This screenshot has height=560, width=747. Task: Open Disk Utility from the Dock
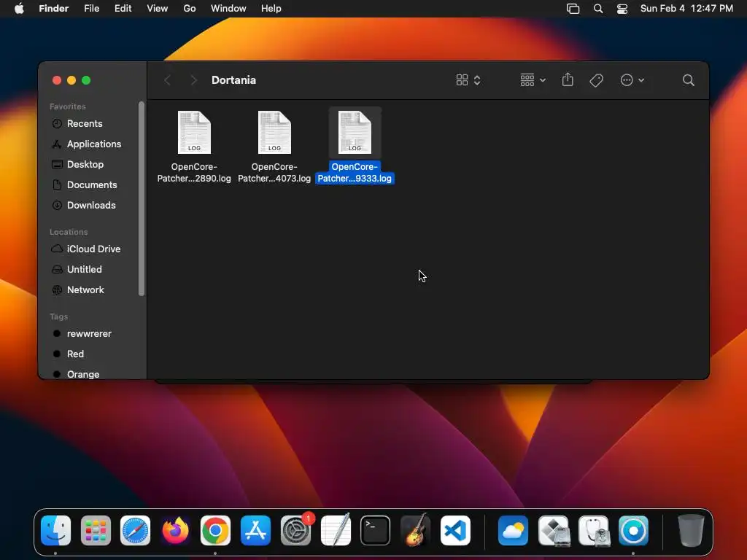(x=594, y=531)
